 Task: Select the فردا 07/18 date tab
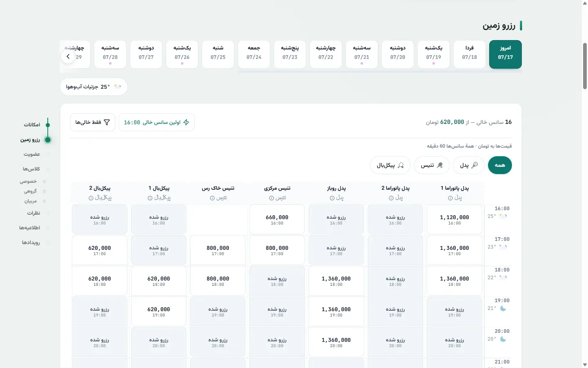pyautogui.click(x=470, y=54)
